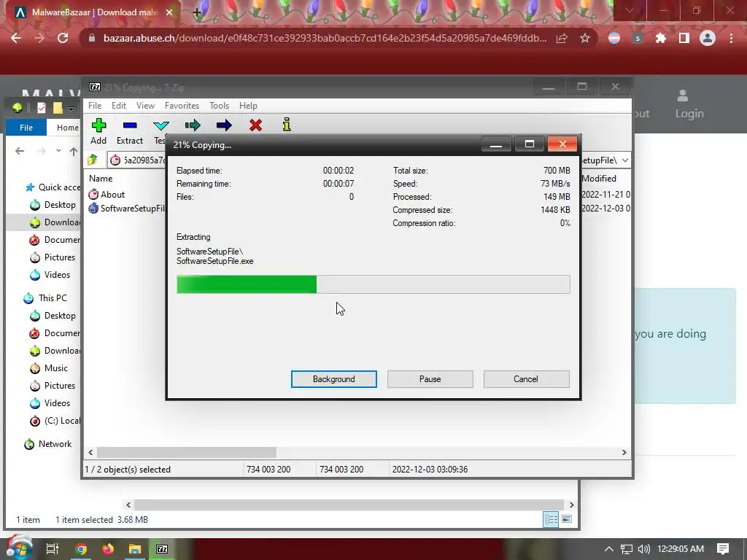This screenshot has width=747, height=560.
Task: Open Home tab in File Explorer ribbon
Action: pos(67,128)
